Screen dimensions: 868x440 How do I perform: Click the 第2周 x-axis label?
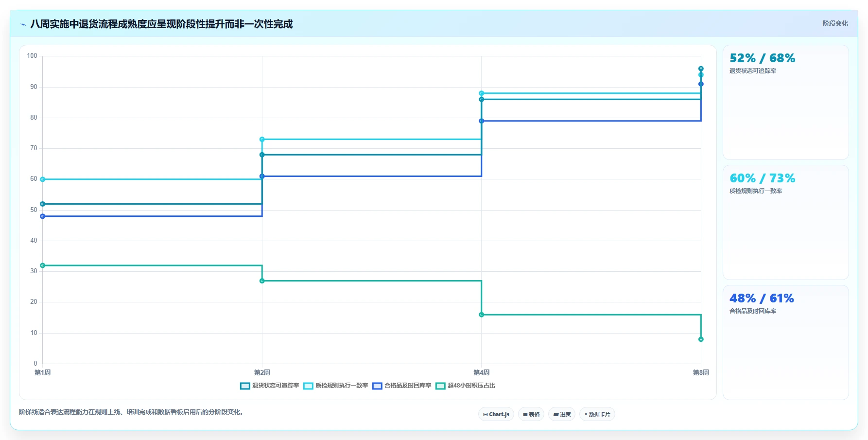(x=262, y=373)
